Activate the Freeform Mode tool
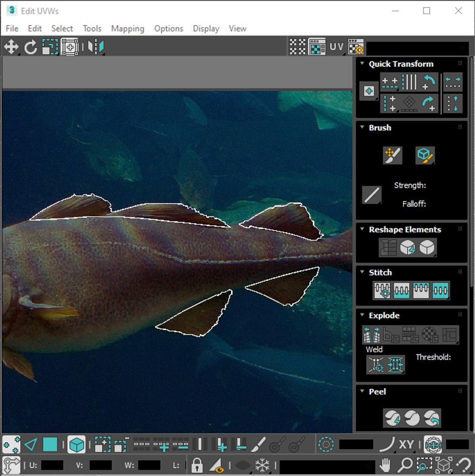This screenshot has width=475, height=476. click(70, 47)
